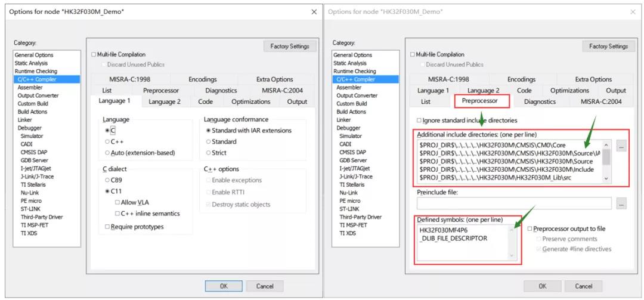644x300 pixels.
Task: Select Linker category in left dialog
Action: click(24, 120)
